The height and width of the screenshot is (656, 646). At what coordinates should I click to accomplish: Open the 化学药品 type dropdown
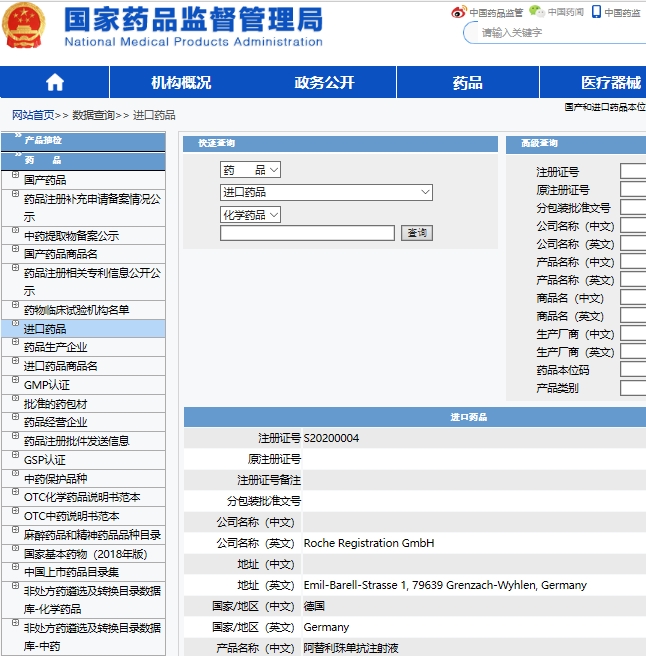[x=250, y=215]
